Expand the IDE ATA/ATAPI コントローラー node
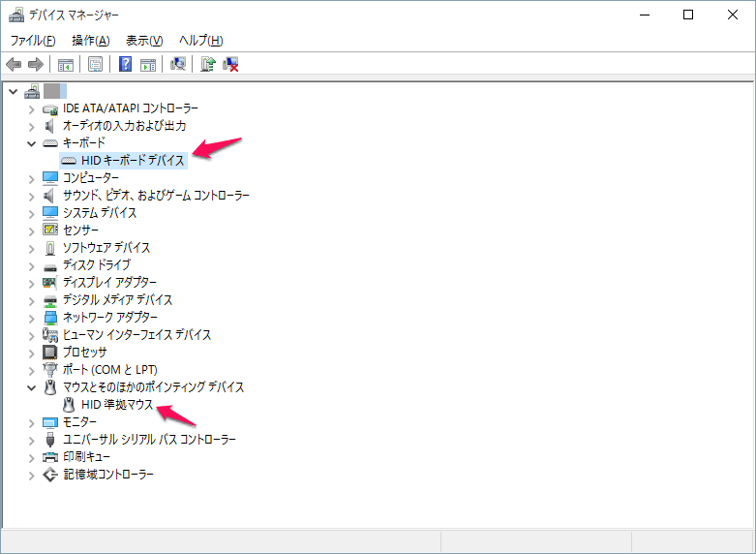This screenshot has width=756, height=554. [x=31, y=108]
